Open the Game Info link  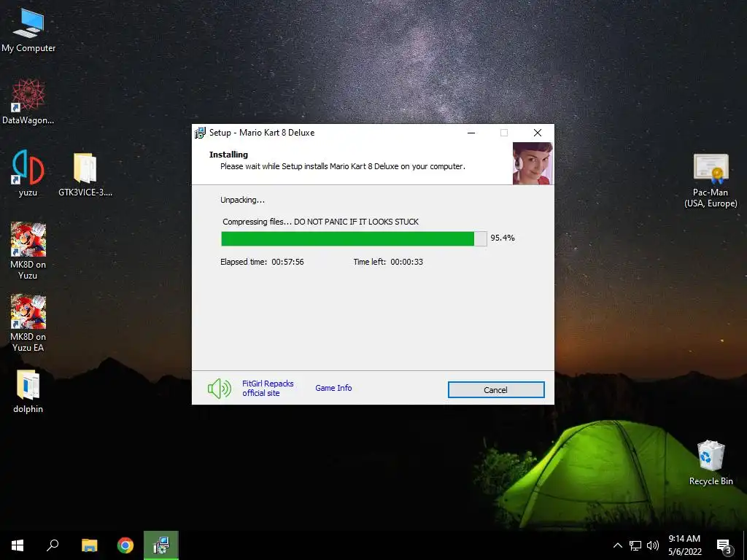click(x=333, y=388)
